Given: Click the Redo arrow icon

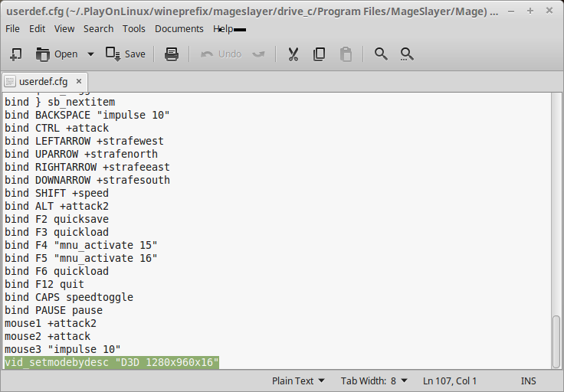Looking at the screenshot, I should pos(258,54).
